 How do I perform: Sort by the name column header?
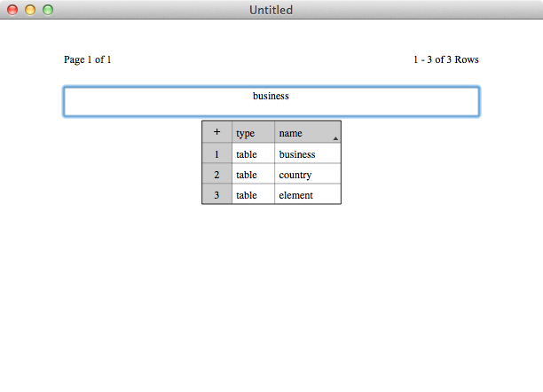coord(308,132)
